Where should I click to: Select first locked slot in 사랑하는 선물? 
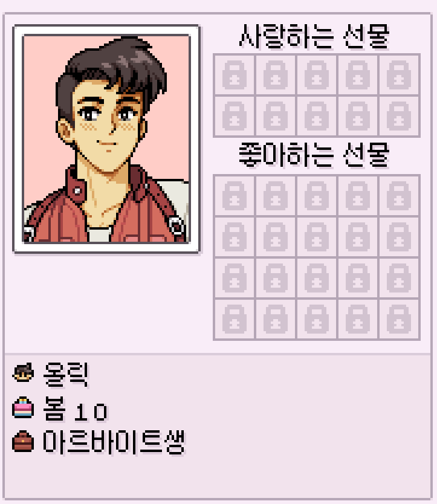coord(235,75)
